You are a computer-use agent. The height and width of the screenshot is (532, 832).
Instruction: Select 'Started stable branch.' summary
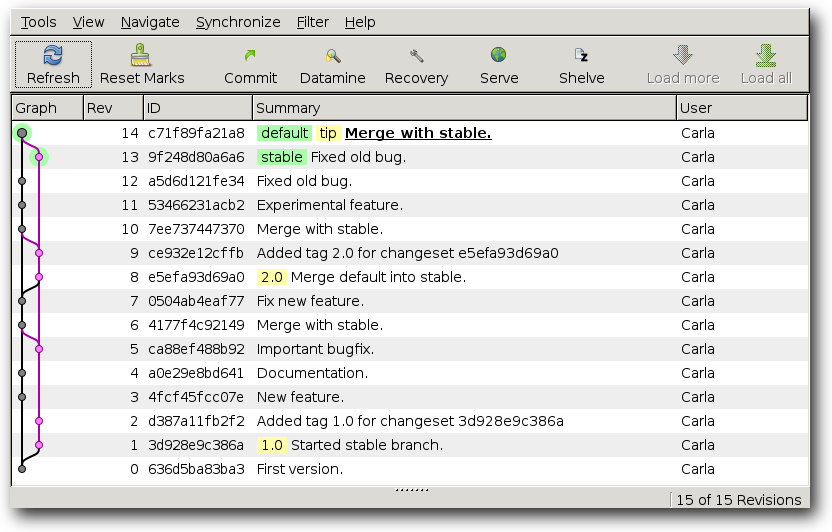point(367,445)
